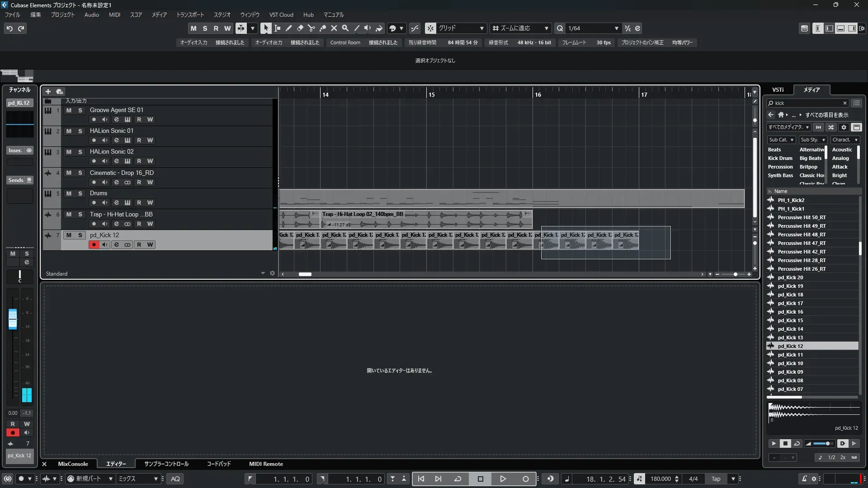The image size is (868, 488).
Task: Open the トランスポート menu
Action: click(x=190, y=15)
